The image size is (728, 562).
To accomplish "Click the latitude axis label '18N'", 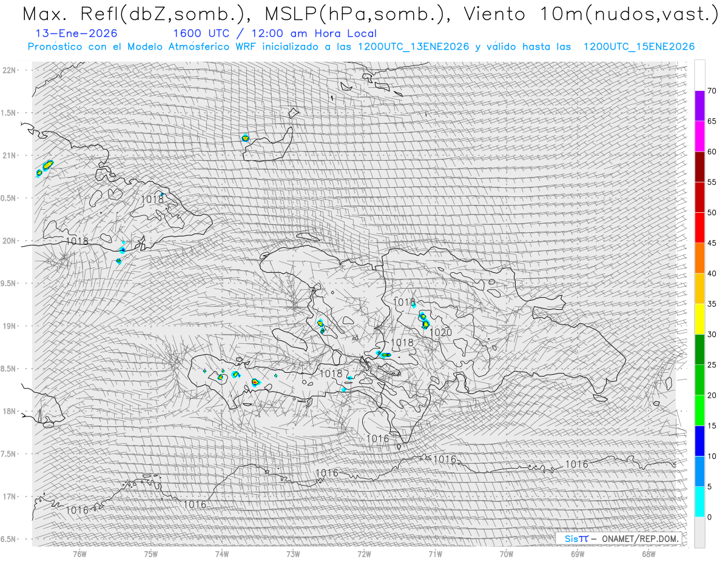I will pos(9,411).
